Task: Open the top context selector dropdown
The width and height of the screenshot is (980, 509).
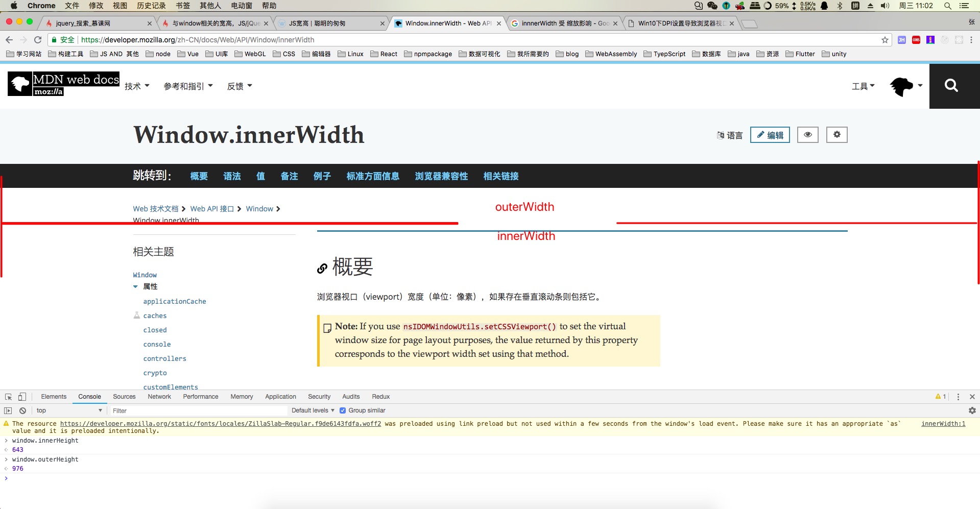Action: 69,410
